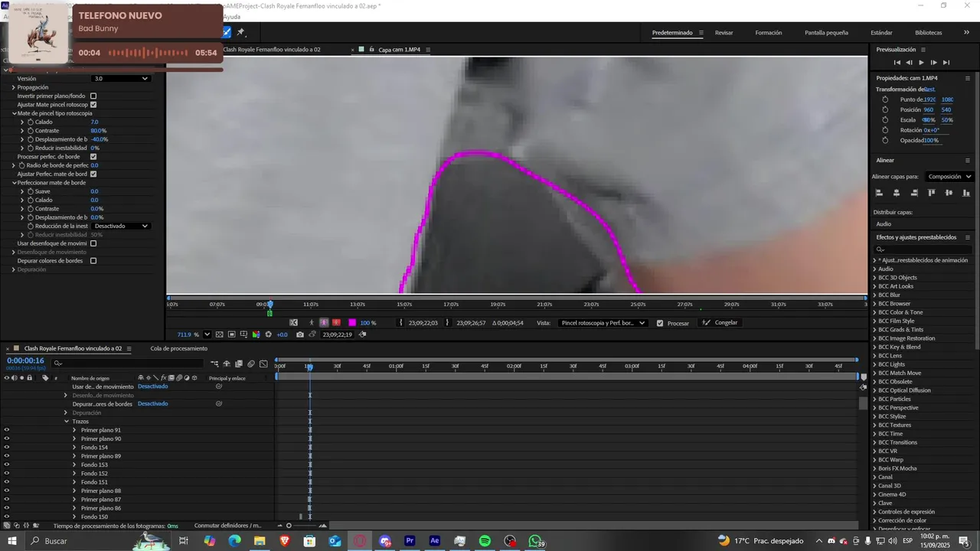Toggle Invertir primer plano/fondo checkbox
Screen dimensions: 980x551
coord(93,96)
